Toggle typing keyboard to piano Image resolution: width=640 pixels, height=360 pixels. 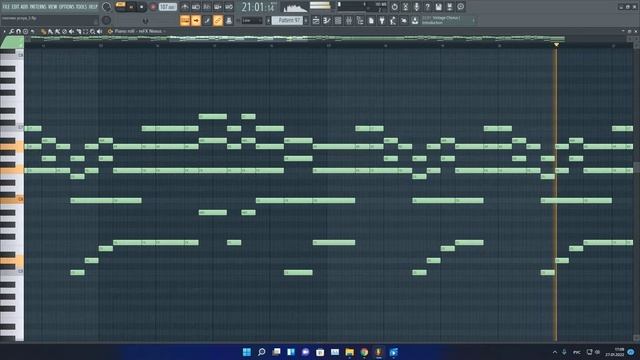coord(184,20)
